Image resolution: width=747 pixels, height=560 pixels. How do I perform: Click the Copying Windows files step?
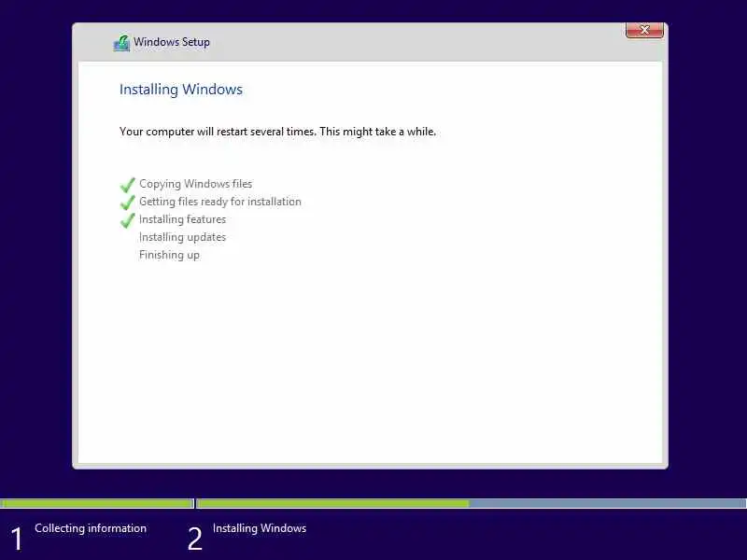[196, 184]
